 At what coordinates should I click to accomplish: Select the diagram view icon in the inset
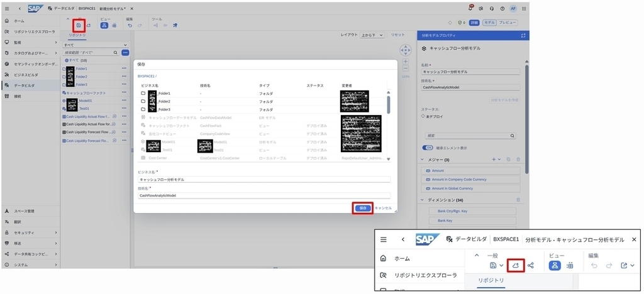click(x=555, y=265)
